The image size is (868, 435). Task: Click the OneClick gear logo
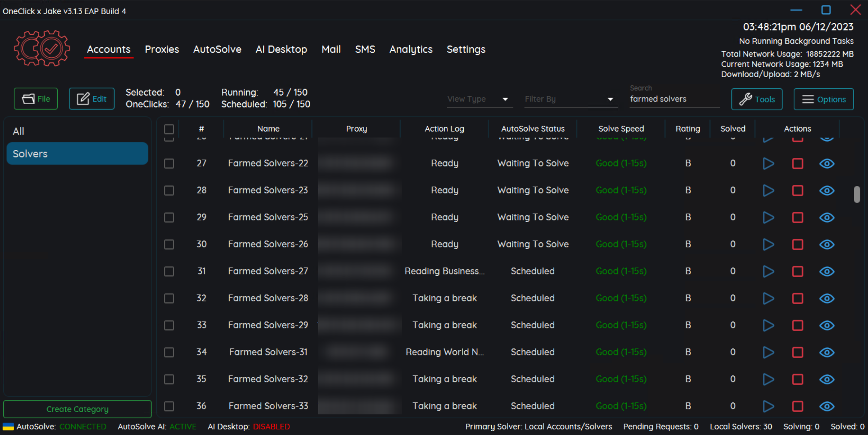coord(42,49)
